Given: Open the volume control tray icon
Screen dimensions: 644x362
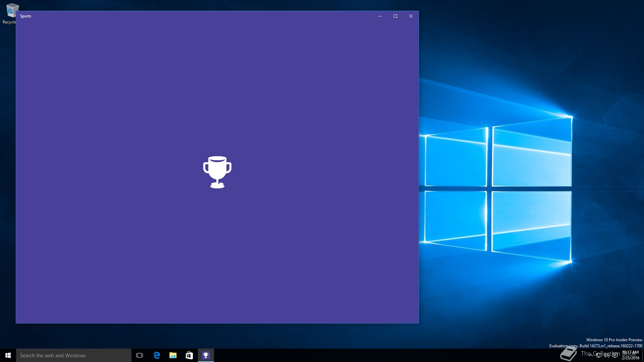Looking at the screenshot, I should (607, 355).
